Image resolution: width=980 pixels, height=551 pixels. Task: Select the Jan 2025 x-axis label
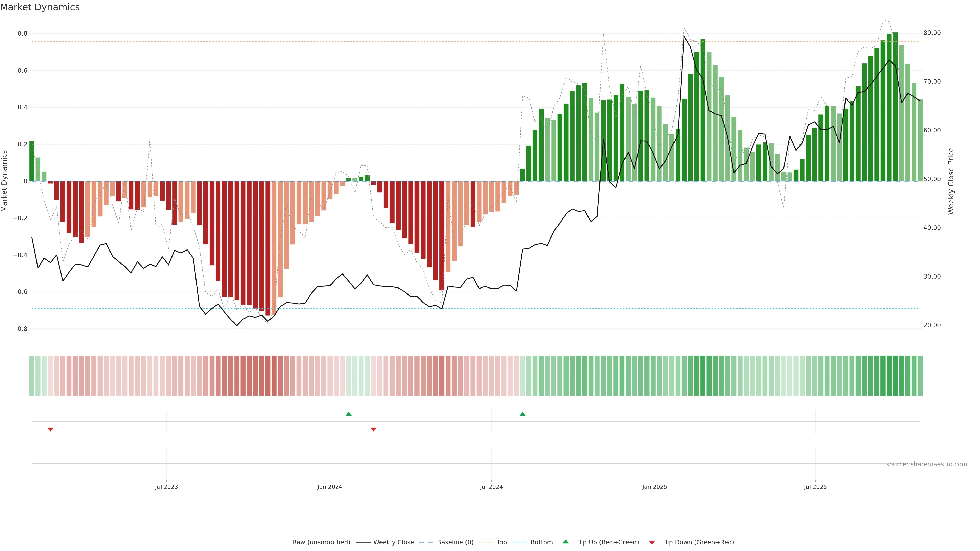point(654,487)
